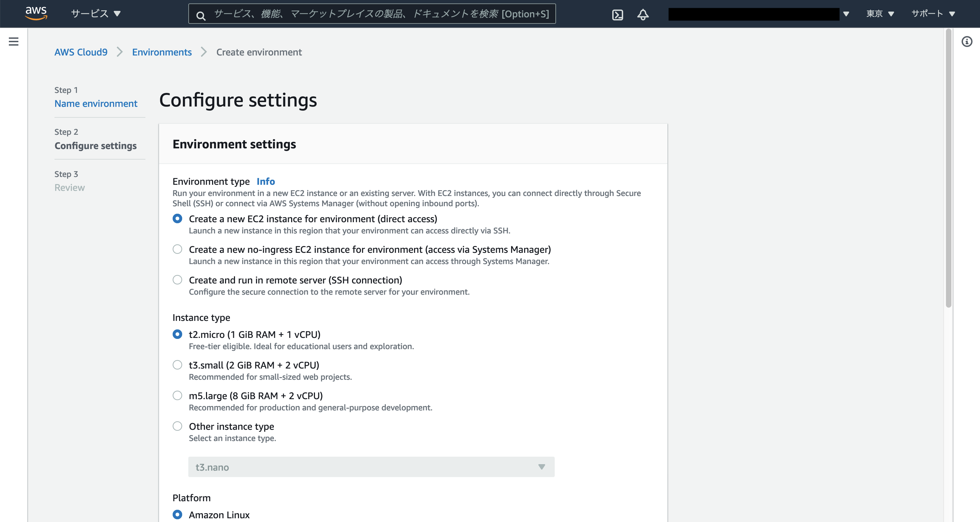Open the CloudShell terminal icon
This screenshot has height=522, width=980.
pos(617,14)
